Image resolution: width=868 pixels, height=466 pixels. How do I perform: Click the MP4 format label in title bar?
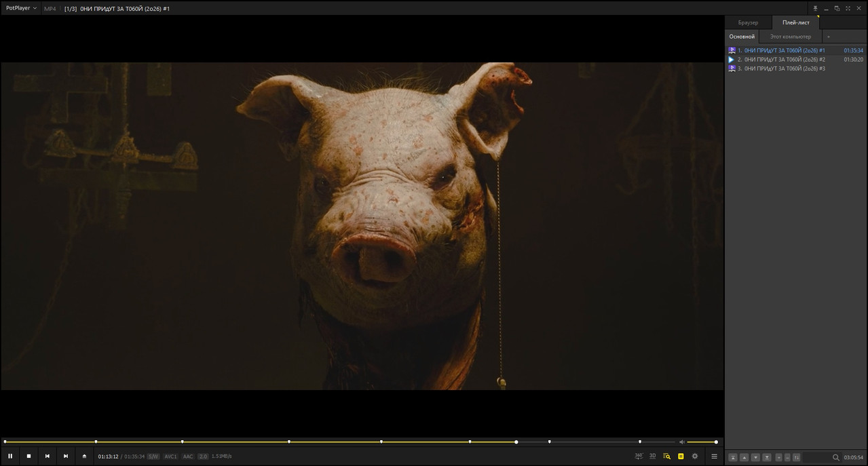click(x=50, y=9)
